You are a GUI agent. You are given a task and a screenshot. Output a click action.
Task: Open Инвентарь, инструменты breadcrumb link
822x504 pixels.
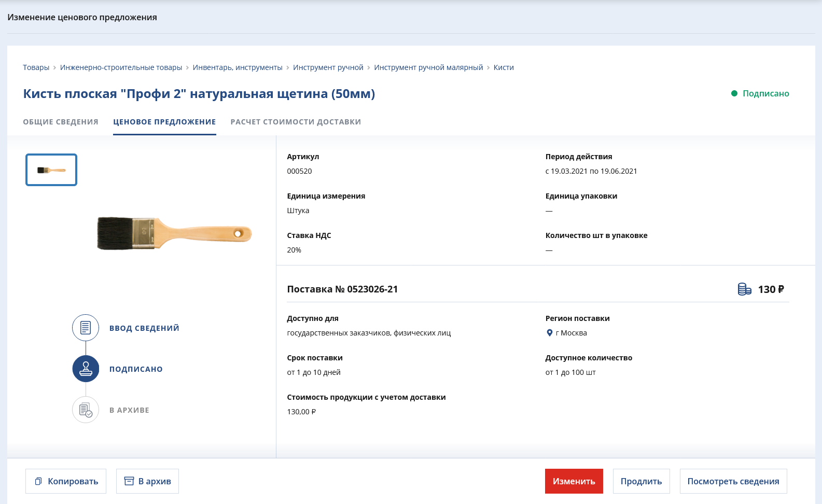[x=238, y=67]
